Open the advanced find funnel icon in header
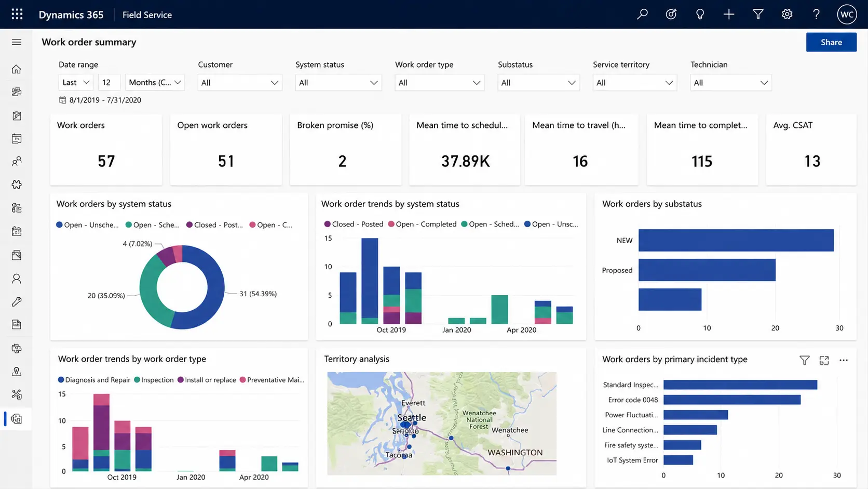Viewport: 868px width, 489px height. (758, 14)
